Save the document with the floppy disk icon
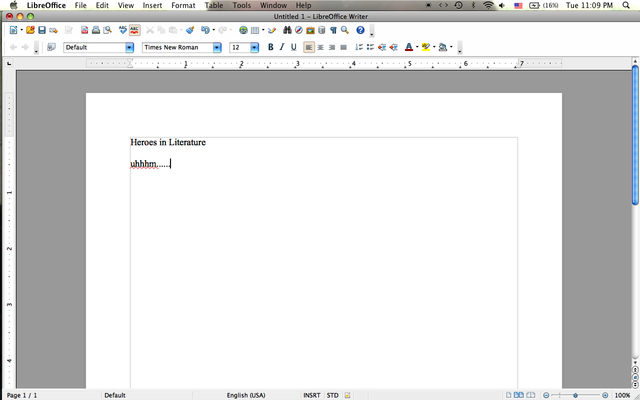The width and height of the screenshot is (640, 400). coord(42,30)
